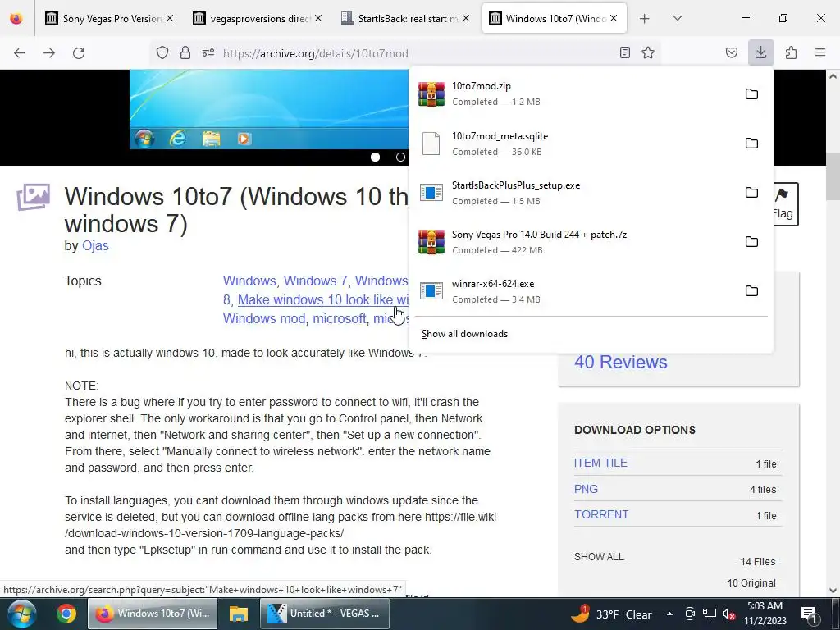Open the PNG download option
The width and height of the screenshot is (840, 630).
[x=586, y=489]
